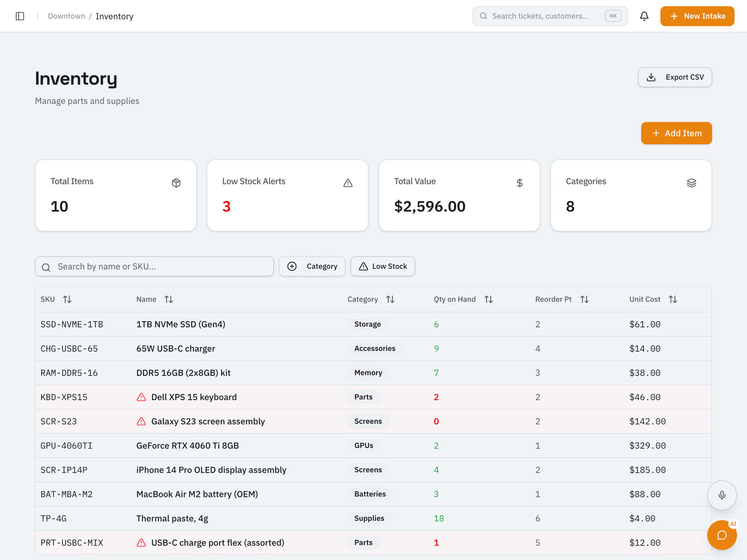
Task: Click the Low Stock Alerts warning icon
Action: (x=348, y=183)
